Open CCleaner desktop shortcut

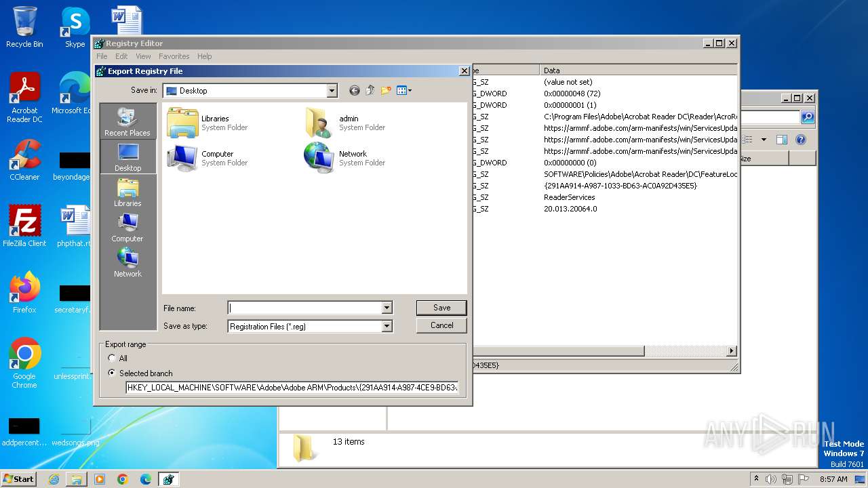coord(24,160)
